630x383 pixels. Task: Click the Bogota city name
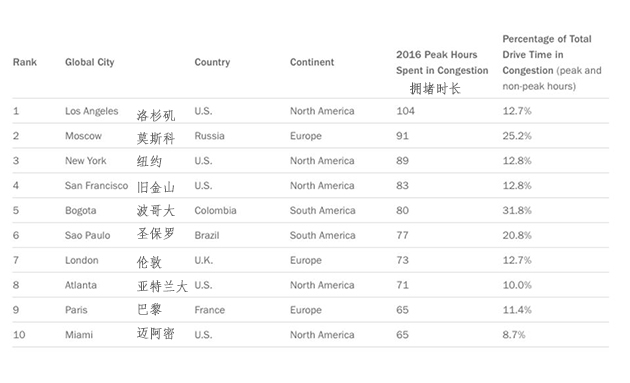tap(80, 211)
